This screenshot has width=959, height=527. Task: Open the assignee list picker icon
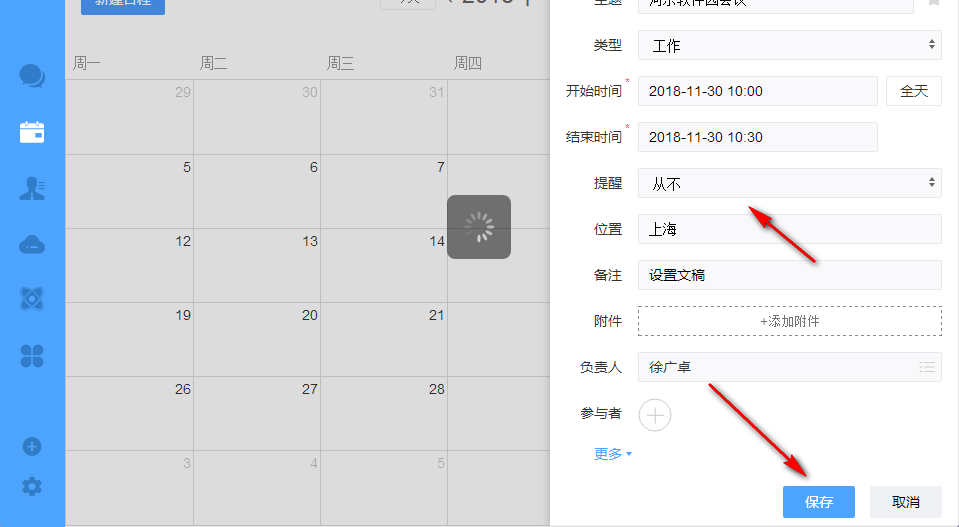coord(926,367)
